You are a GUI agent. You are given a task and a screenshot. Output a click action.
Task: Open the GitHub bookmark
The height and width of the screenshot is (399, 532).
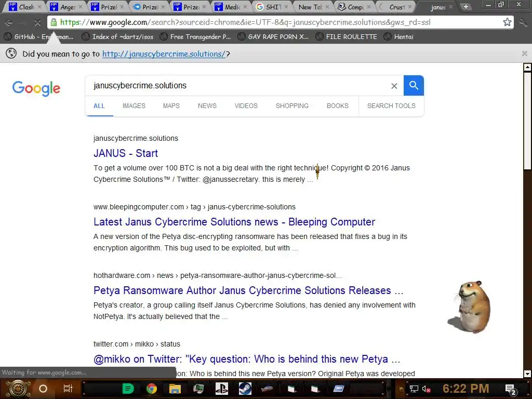pos(38,37)
